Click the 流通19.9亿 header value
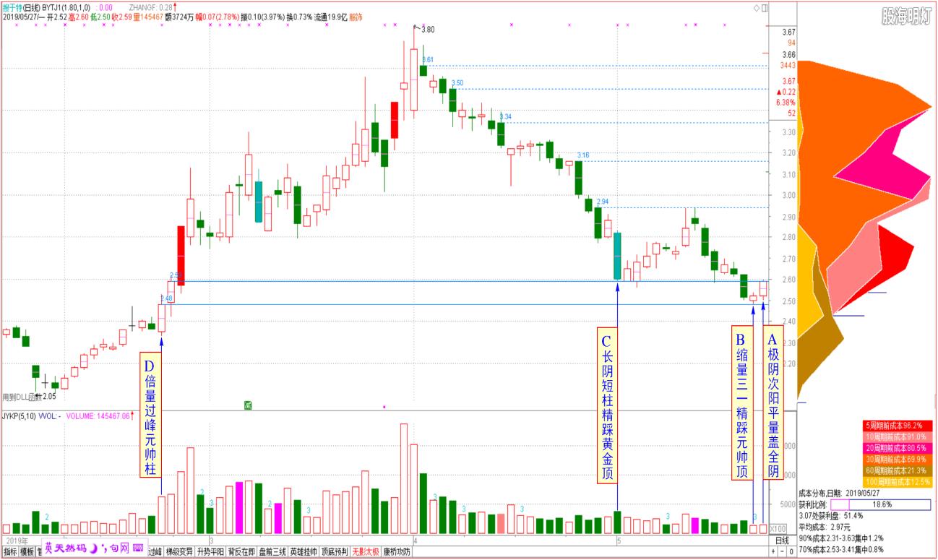938x560 pixels. (329, 17)
